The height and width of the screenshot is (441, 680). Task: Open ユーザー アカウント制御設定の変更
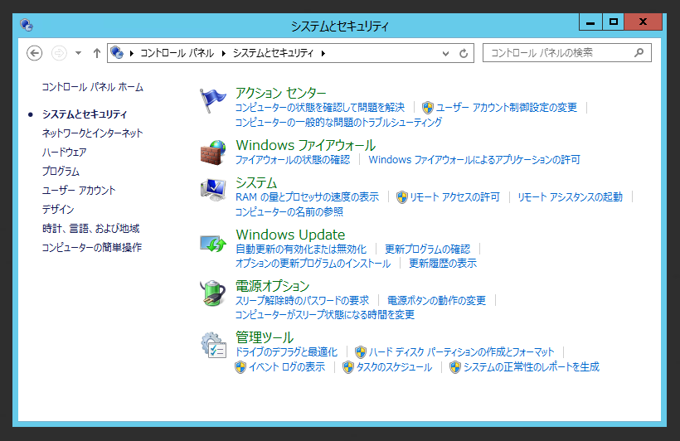(x=506, y=108)
